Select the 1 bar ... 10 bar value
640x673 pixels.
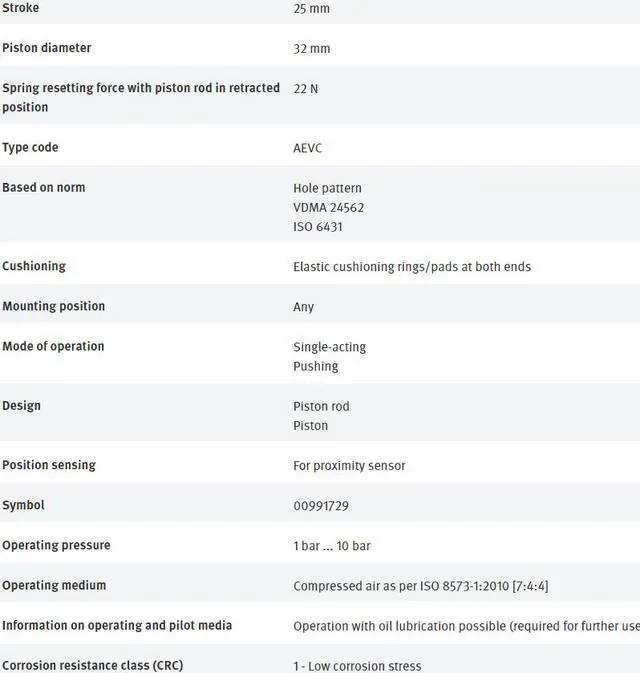tap(331, 546)
